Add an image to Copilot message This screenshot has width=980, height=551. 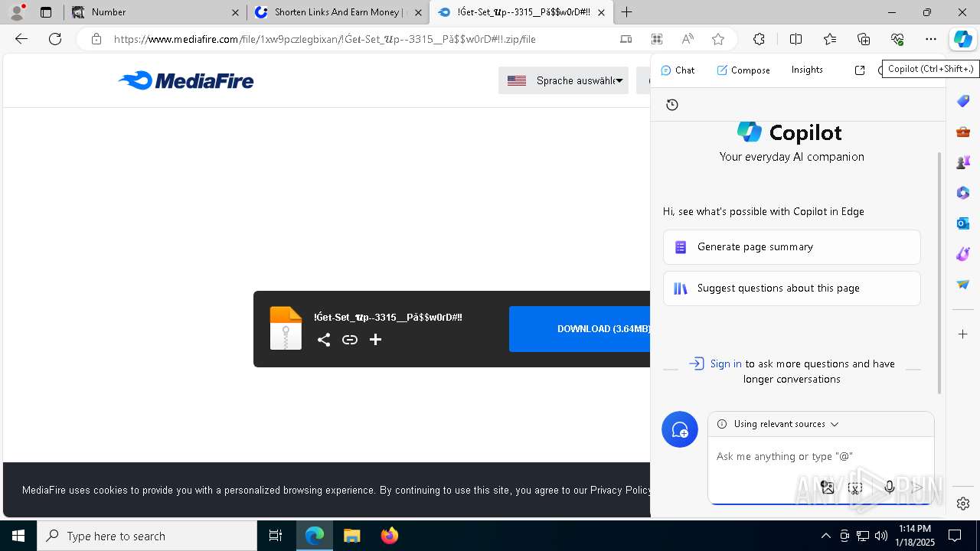828,487
